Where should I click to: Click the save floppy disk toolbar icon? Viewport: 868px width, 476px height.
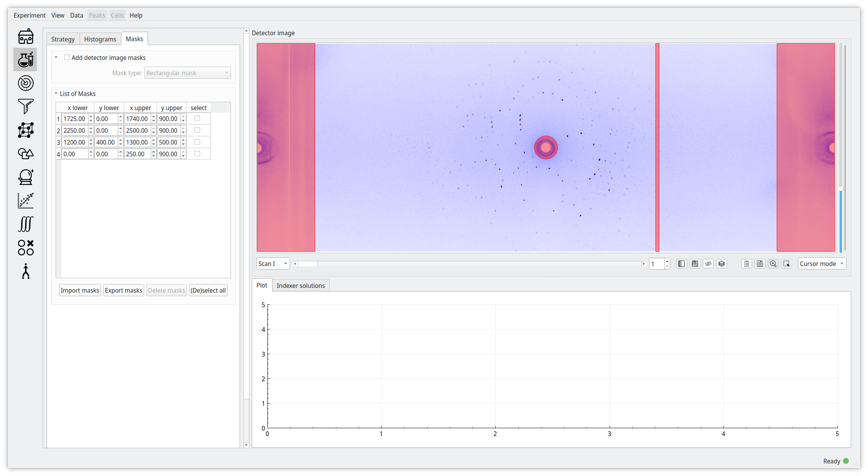click(x=760, y=264)
